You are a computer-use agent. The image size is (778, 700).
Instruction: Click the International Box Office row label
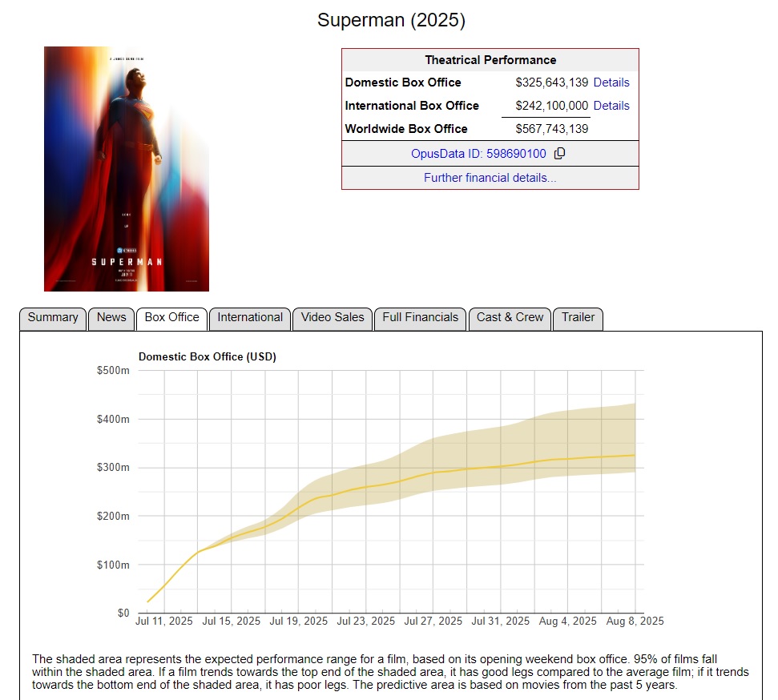(x=412, y=106)
